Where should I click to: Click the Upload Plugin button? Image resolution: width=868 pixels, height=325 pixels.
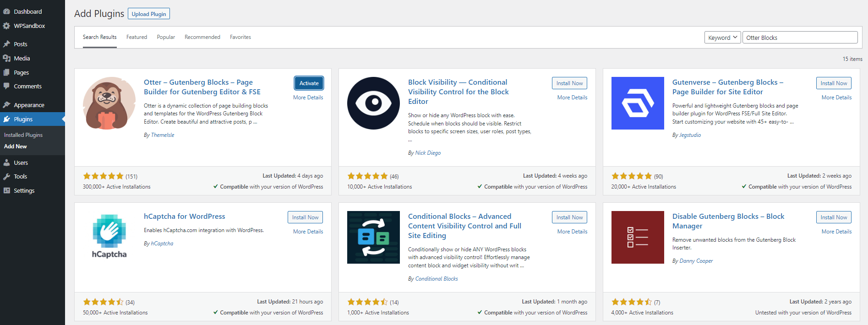(149, 14)
